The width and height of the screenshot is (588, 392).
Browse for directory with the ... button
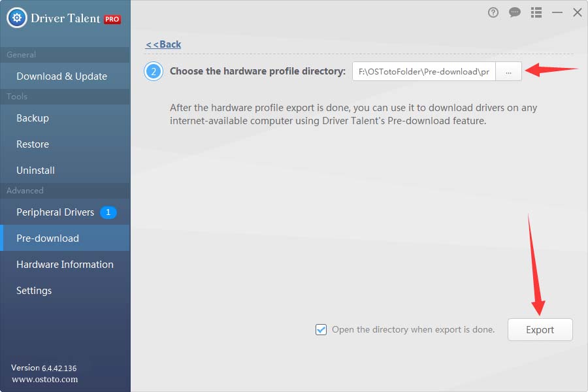pos(508,71)
